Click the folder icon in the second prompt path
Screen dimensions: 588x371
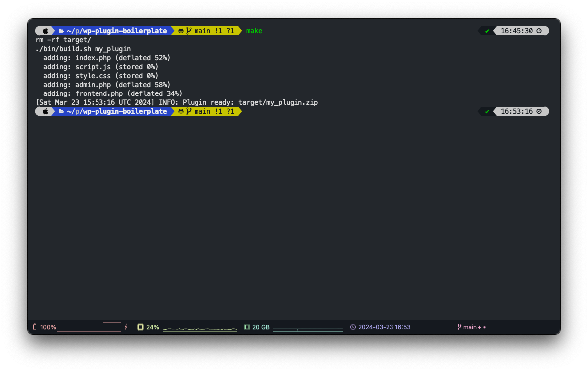(61, 112)
